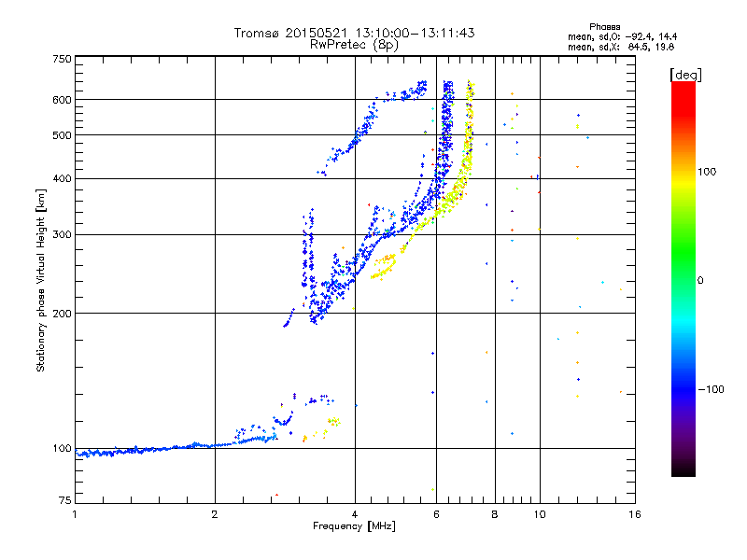Click the 'mean, sd,O: -92.4, 14.4' statistic

click(622, 36)
